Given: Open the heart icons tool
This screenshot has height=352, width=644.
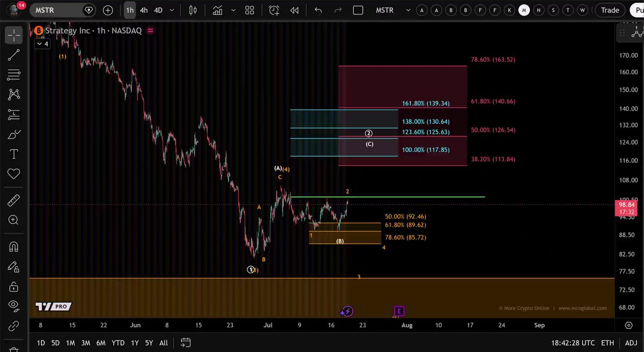Looking at the screenshot, I should click(x=14, y=174).
